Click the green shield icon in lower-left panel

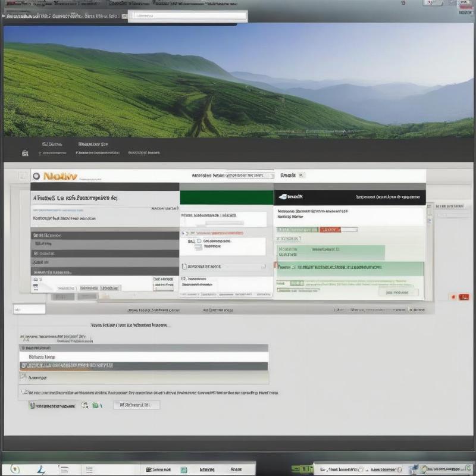point(32,405)
